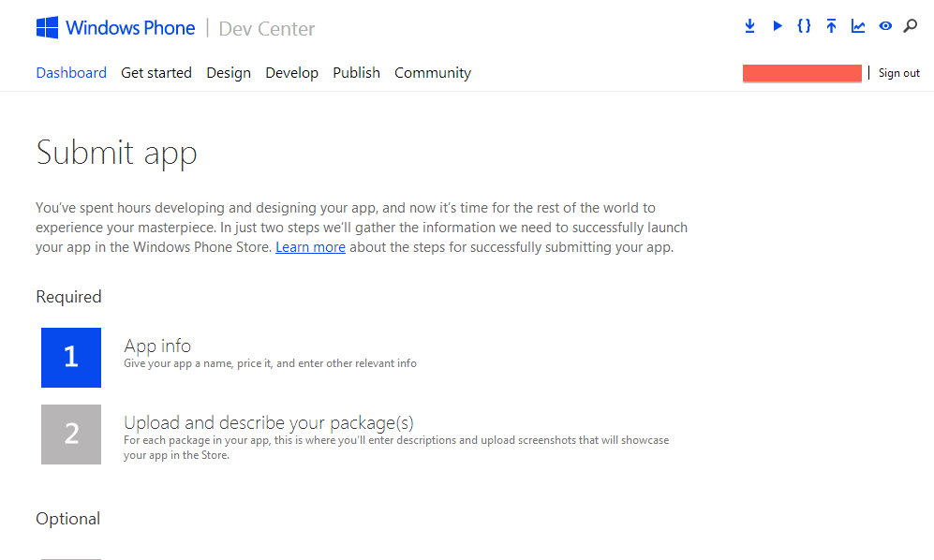934x560 pixels.
Task: Click the download arrow icon in header
Action: (749, 26)
